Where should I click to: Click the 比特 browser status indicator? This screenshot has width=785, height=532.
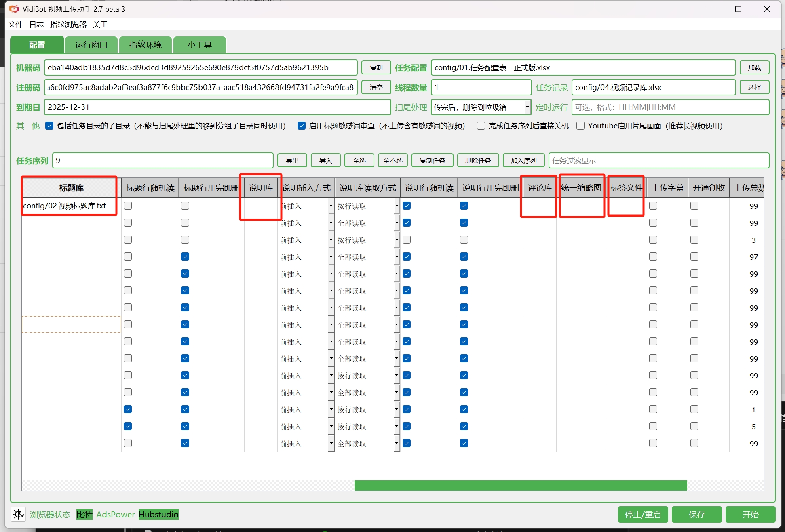pyautogui.click(x=84, y=514)
